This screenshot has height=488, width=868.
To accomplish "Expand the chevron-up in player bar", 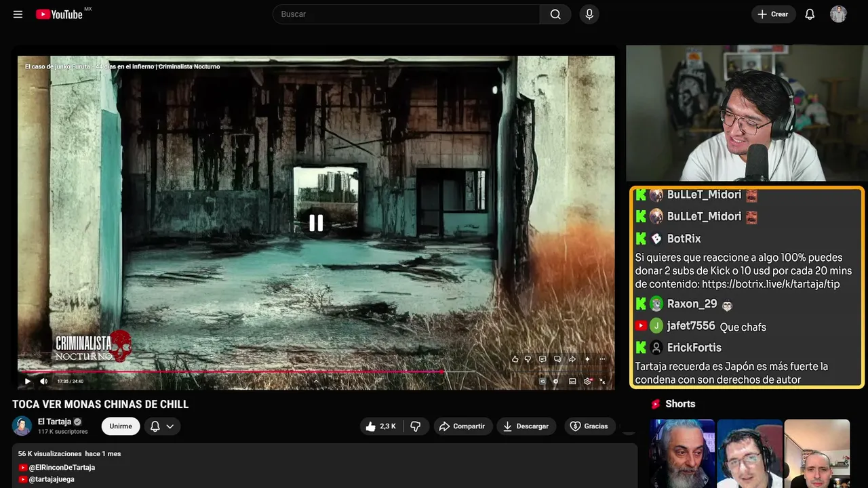I will [316, 381].
